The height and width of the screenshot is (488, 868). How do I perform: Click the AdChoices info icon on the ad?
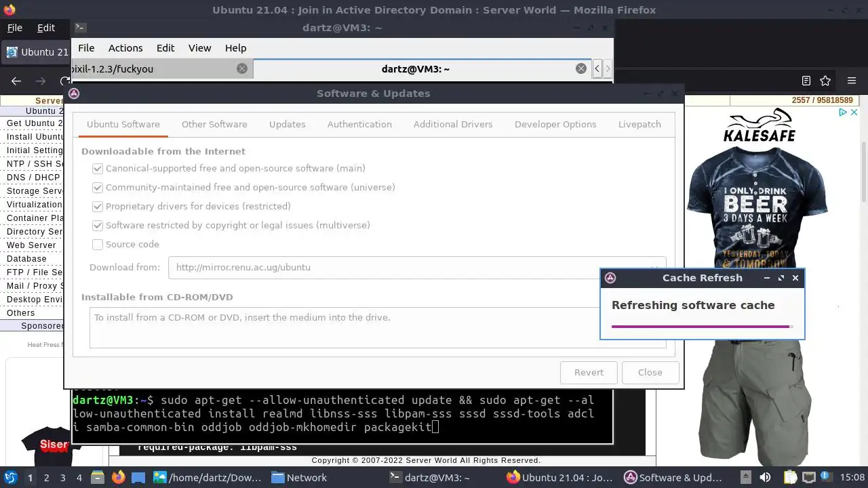(844, 113)
